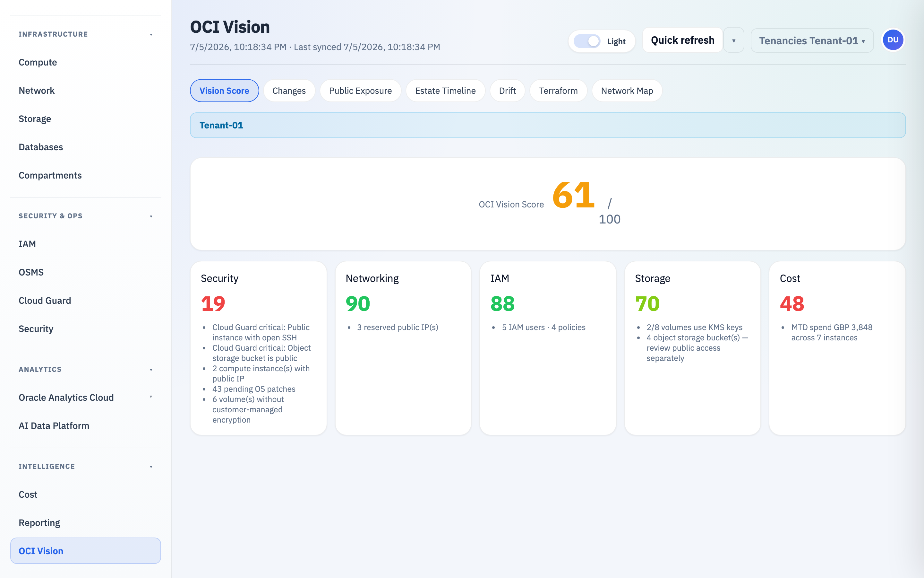Screen dimensions: 924x578
Task: Click the Last synced timestamp text
Action: pyautogui.click(x=367, y=47)
